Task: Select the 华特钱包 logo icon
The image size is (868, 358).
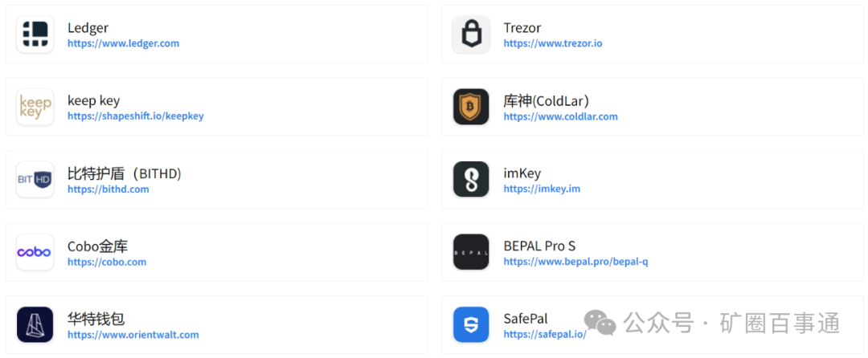Action: point(35,325)
